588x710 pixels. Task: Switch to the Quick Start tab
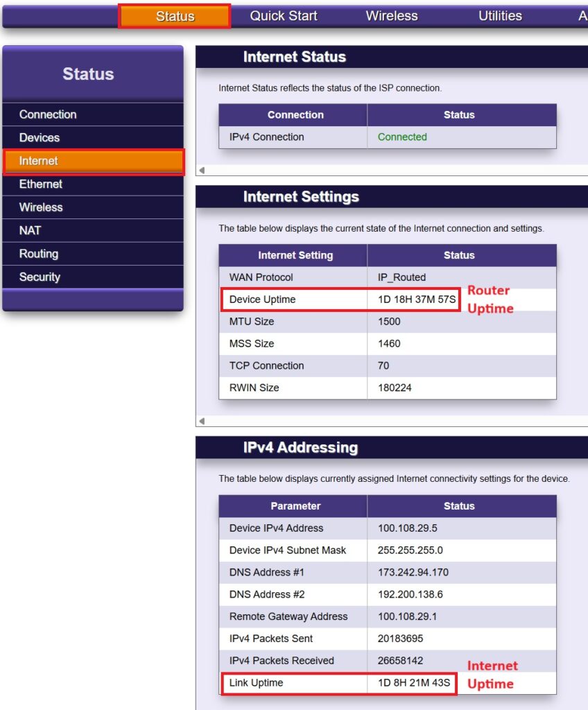pos(284,16)
